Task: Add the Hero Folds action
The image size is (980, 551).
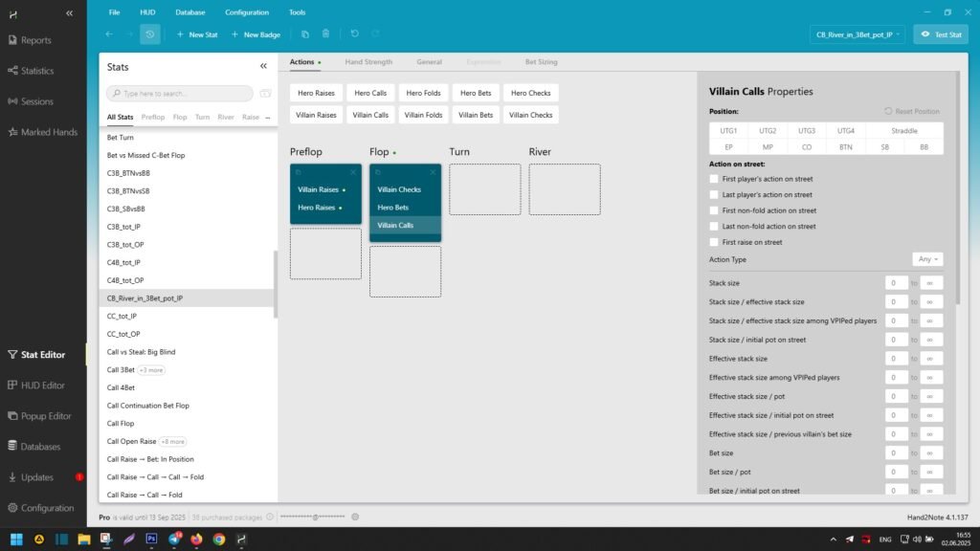Action: click(423, 93)
